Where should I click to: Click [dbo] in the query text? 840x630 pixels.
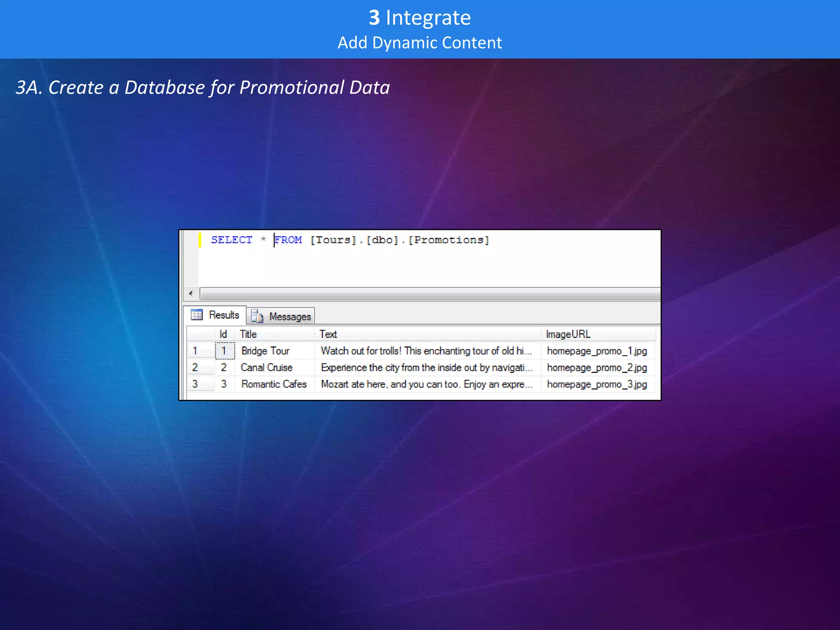click(x=382, y=240)
